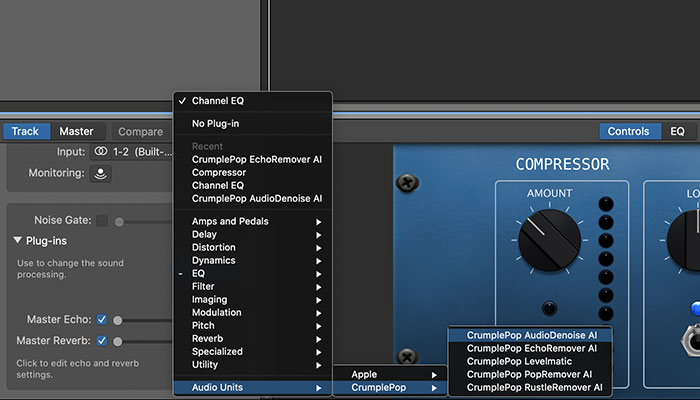
Task: Expand the Imaging submenu
Action: (253, 300)
